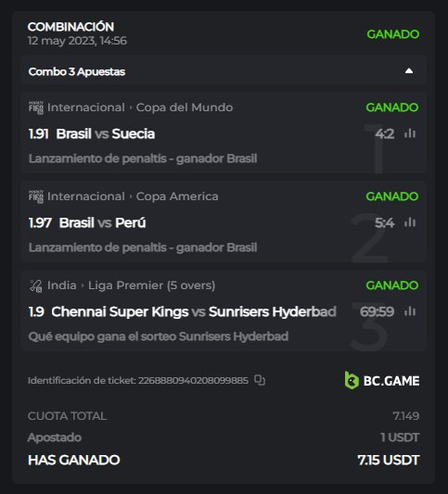The height and width of the screenshot is (494, 448).
Task: Open Chennai Super Kings vs Sunrisers Hyderbad match
Action: [x=194, y=311]
